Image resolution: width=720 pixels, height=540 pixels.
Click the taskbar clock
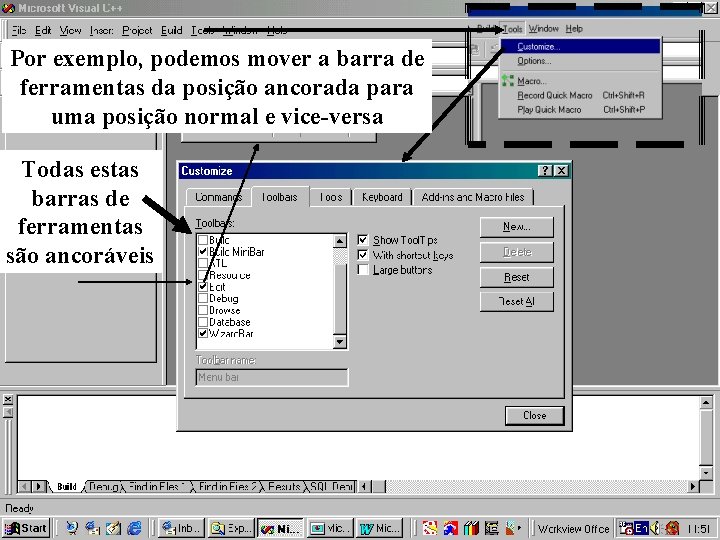tap(698, 529)
